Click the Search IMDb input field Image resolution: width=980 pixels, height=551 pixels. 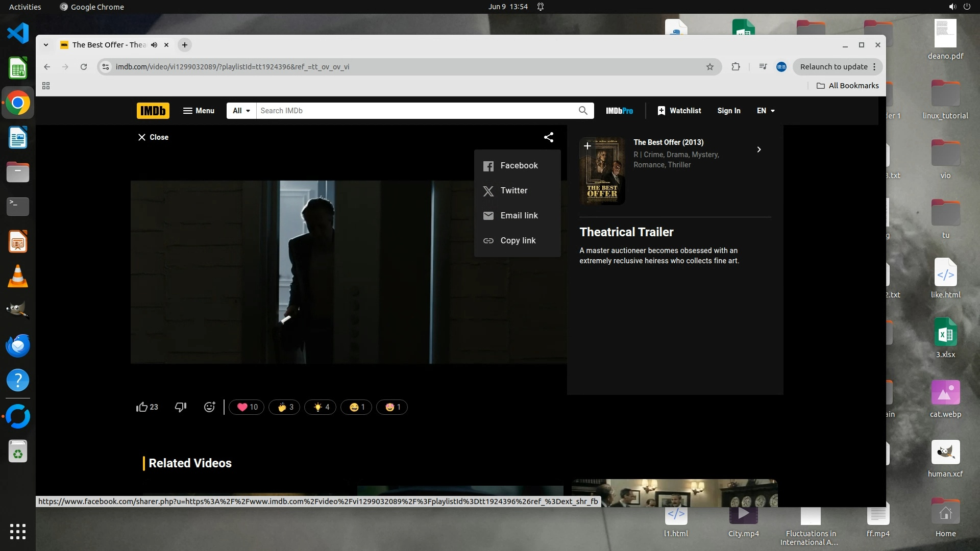coord(416,111)
